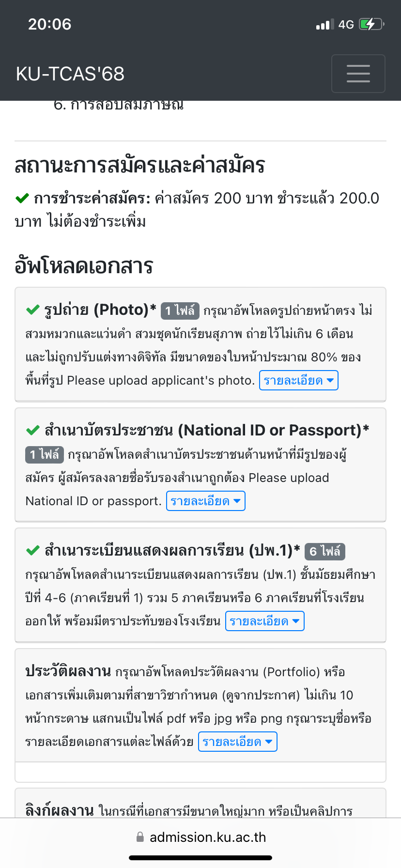Expand รายละเอียด dropdown in Photo section
This screenshot has width=401, height=868.
(x=299, y=380)
